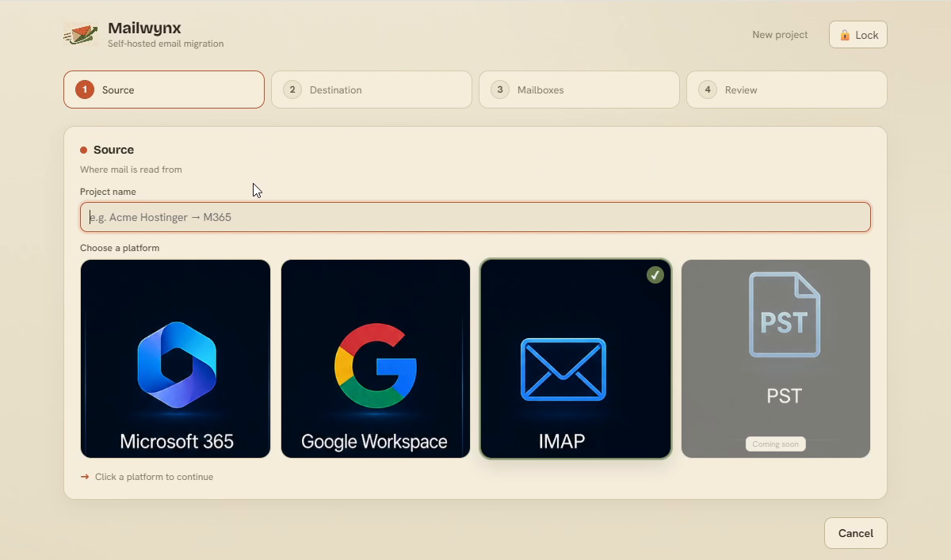Viewport: 951px width, 560px height.
Task: Click the step 4 number badge
Action: click(x=708, y=90)
